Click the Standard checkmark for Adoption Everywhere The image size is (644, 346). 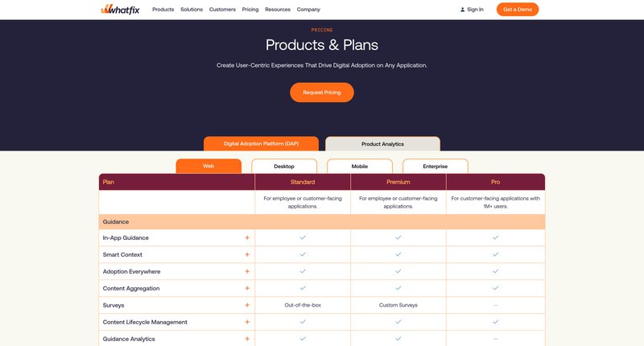click(303, 271)
